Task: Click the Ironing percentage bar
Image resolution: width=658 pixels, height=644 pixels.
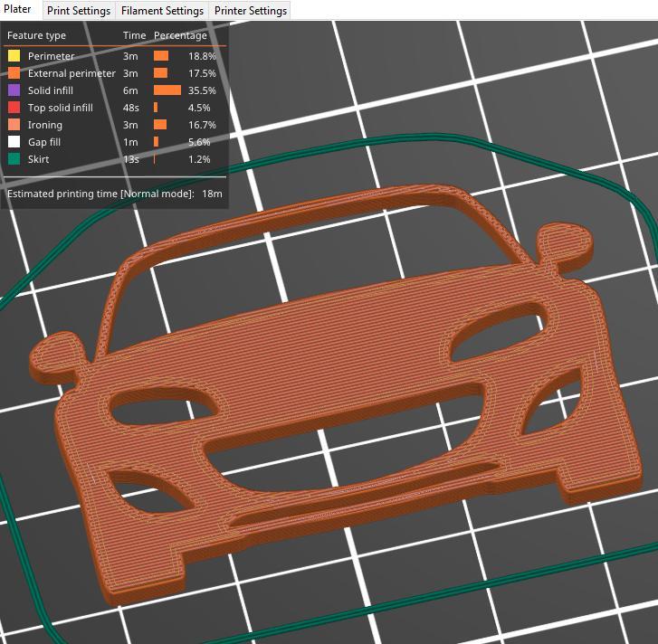Action: pos(160,125)
